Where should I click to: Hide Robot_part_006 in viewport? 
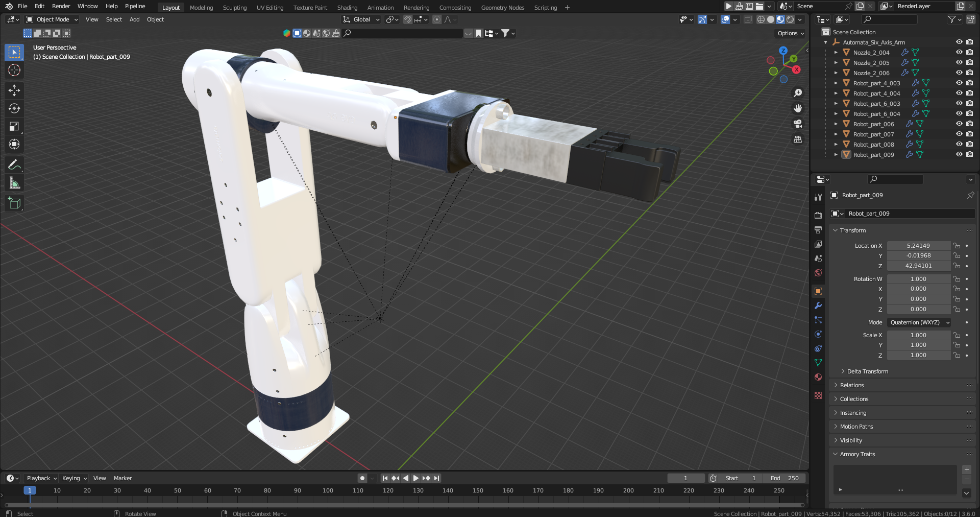tap(959, 124)
